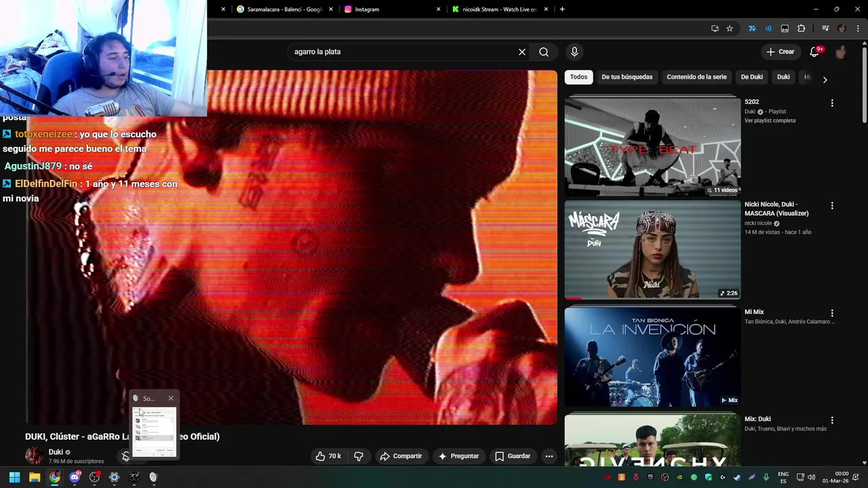Expand more filter chips with right arrow

[825, 79]
